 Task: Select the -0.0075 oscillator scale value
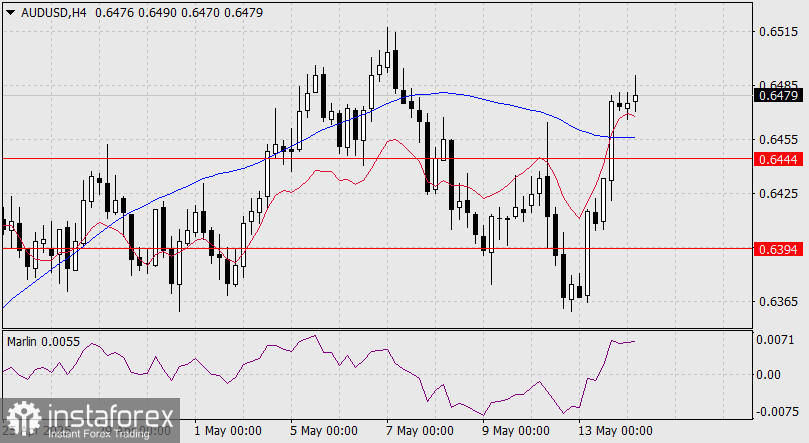777,412
